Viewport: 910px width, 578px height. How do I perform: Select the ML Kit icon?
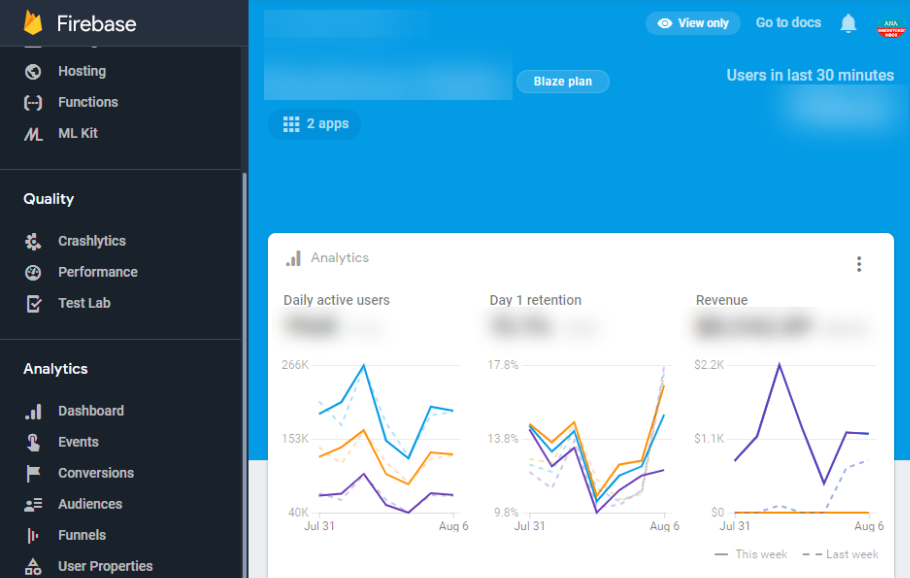pos(33,133)
